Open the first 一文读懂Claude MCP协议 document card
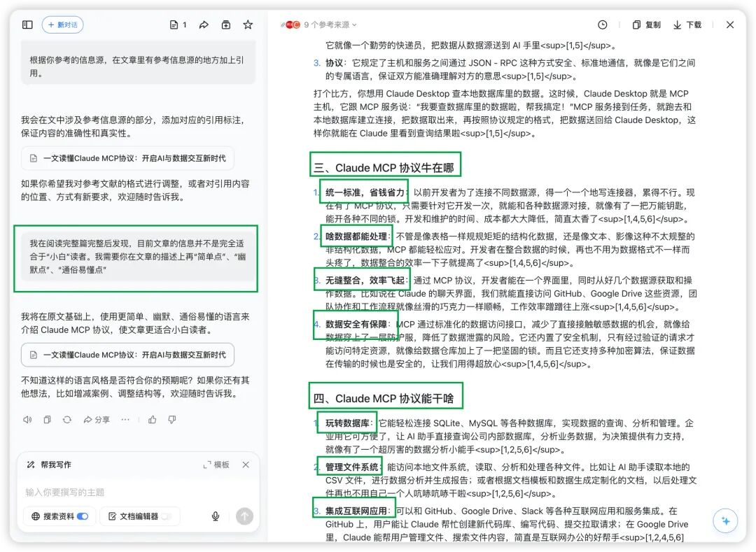 (128, 158)
